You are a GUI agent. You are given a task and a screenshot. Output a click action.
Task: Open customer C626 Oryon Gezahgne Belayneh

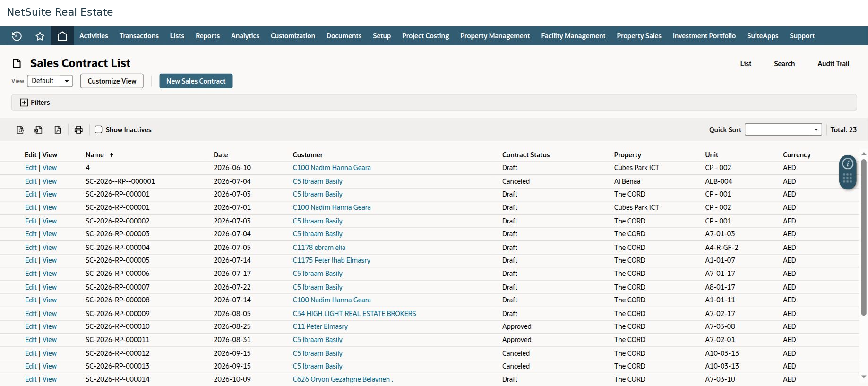pos(343,379)
